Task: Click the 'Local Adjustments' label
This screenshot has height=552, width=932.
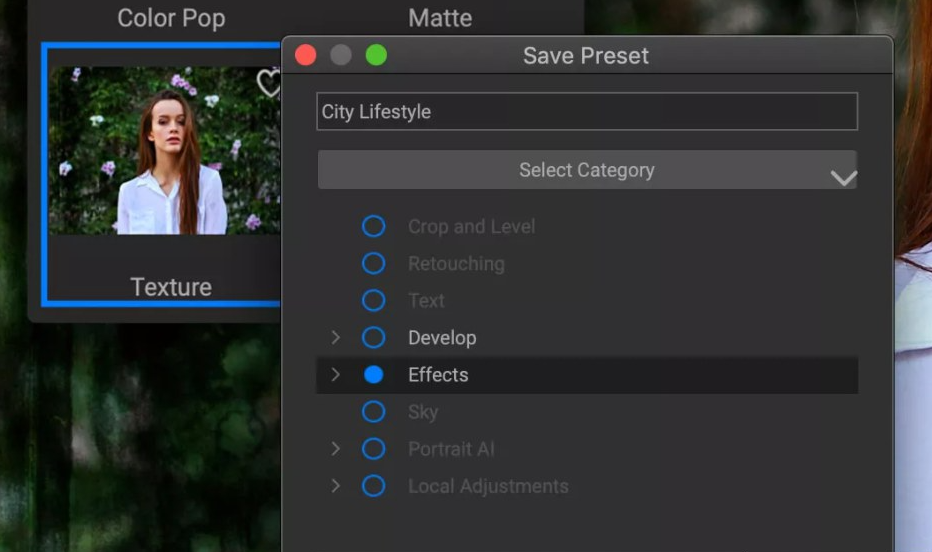Action: coord(488,486)
